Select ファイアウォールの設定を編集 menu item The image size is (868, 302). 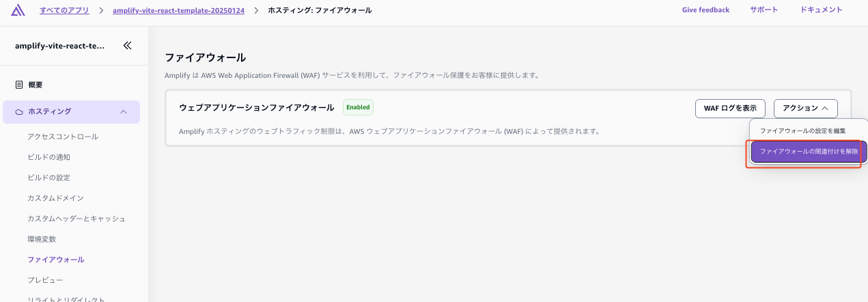(x=802, y=131)
